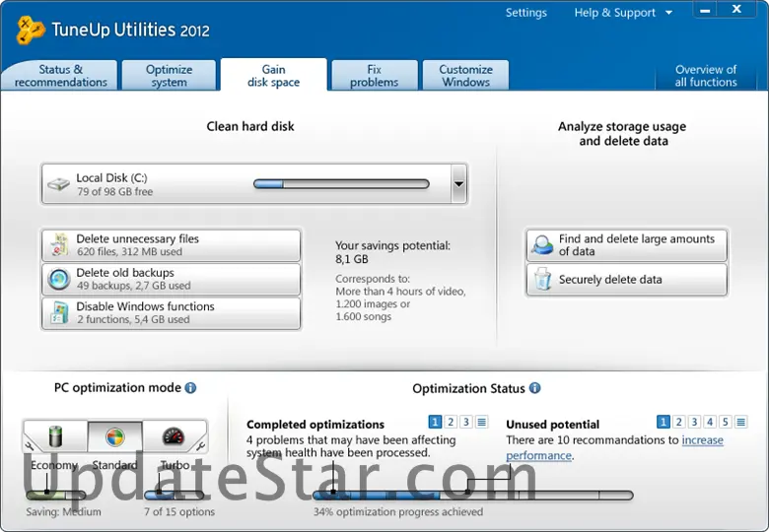Open info icon beside PC optimization mode
The width and height of the screenshot is (769, 532).
[190, 388]
